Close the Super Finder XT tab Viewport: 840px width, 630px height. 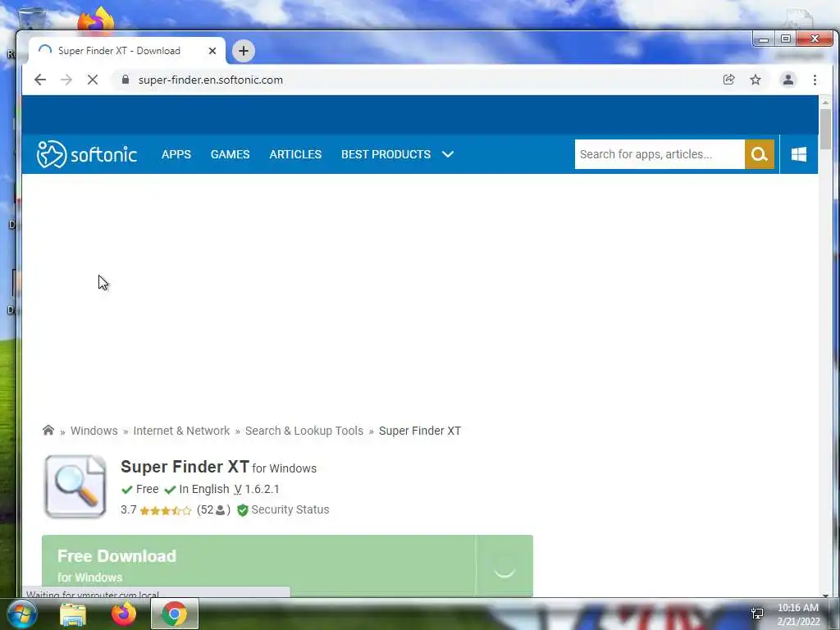click(x=212, y=51)
